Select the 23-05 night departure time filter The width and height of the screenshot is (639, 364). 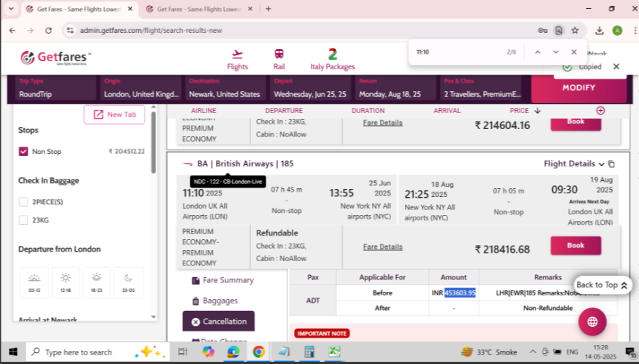click(128, 282)
